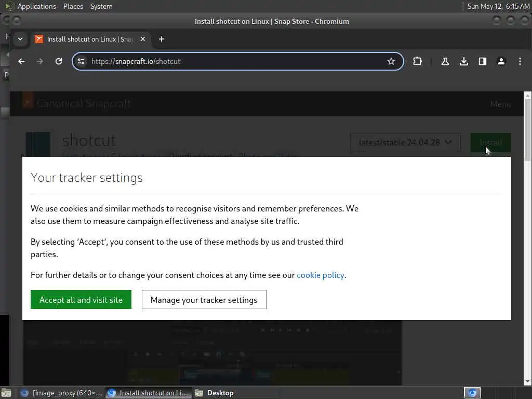Toggle the browser side panel
Viewport: 532px width, 399px height.
point(483,61)
